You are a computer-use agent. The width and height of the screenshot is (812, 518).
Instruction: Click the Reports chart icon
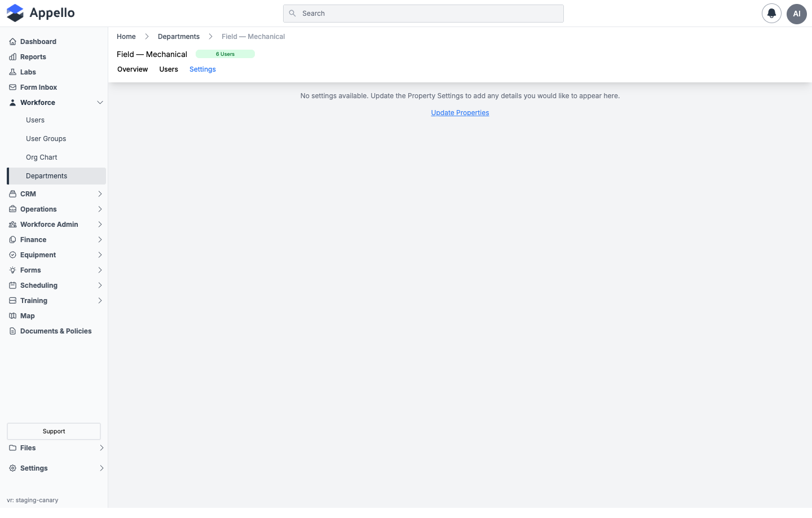pos(12,57)
